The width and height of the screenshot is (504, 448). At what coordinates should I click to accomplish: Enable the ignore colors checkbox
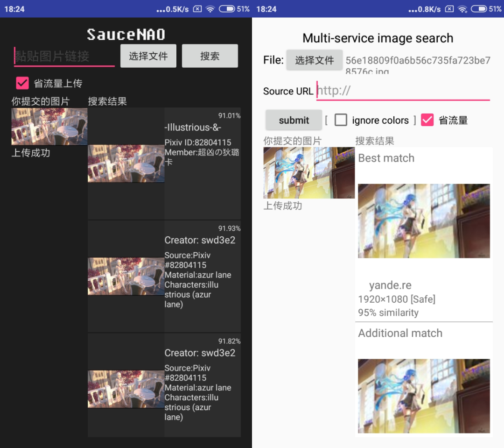(341, 120)
